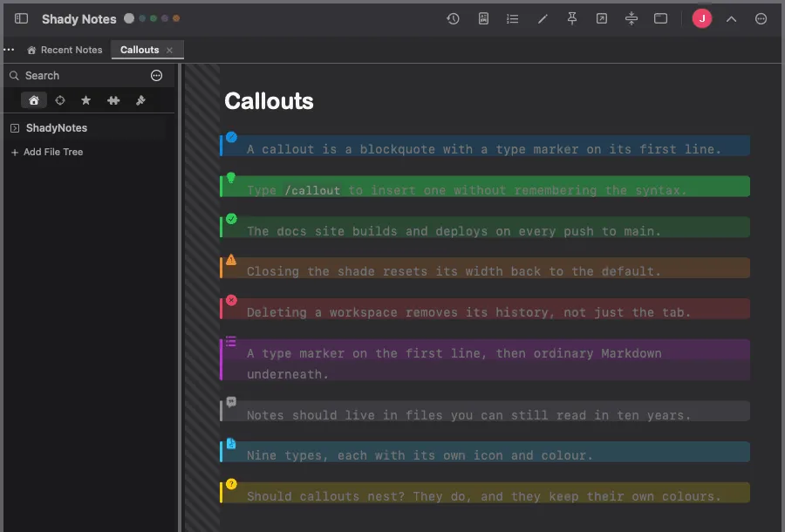Click text 'A callout is a blockquote'

click(x=341, y=149)
